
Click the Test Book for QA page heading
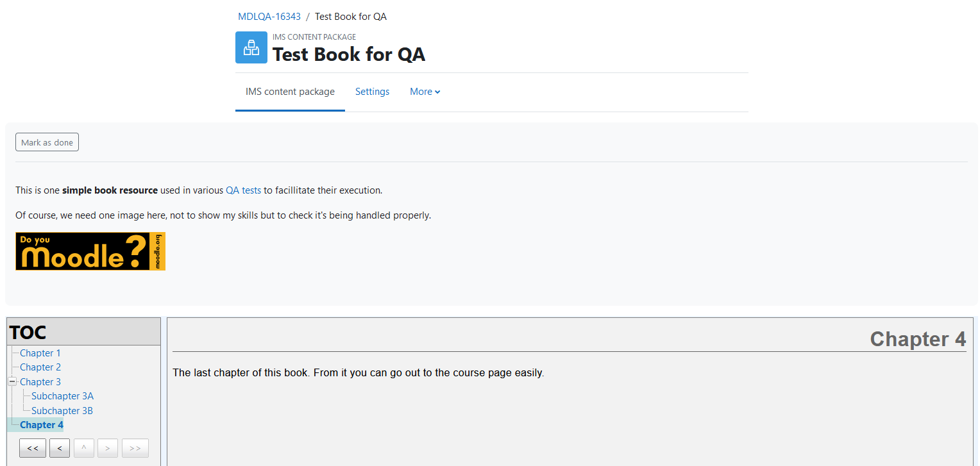pos(349,54)
